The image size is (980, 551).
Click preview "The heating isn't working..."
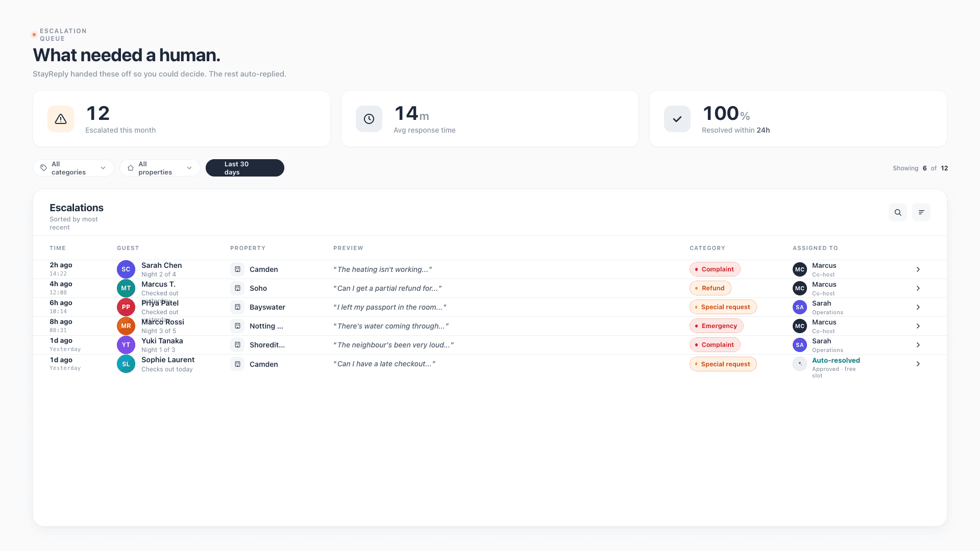coord(383,269)
